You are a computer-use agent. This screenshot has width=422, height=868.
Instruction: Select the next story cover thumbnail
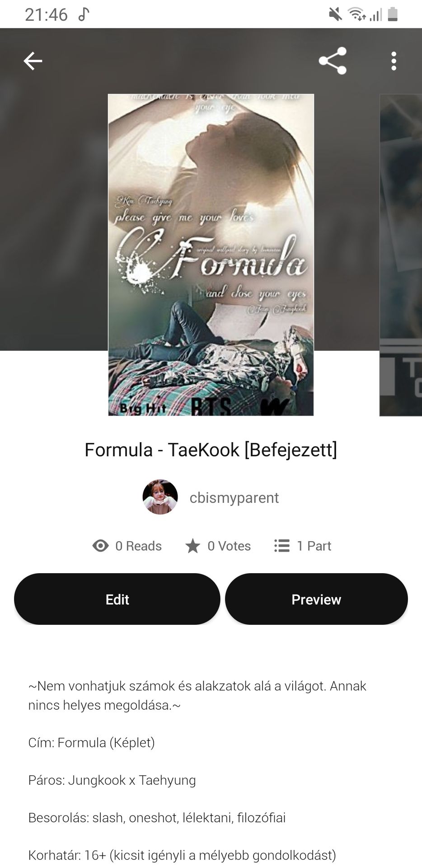(401, 255)
